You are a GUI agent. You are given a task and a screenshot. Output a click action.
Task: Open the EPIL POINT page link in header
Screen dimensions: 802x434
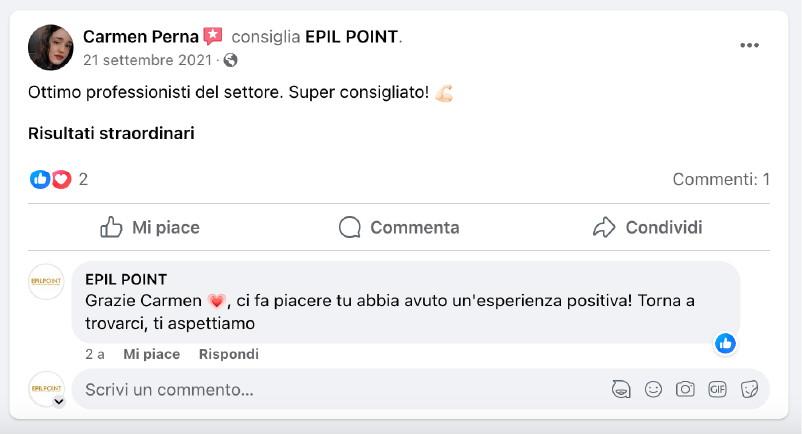click(x=351, y=37)
